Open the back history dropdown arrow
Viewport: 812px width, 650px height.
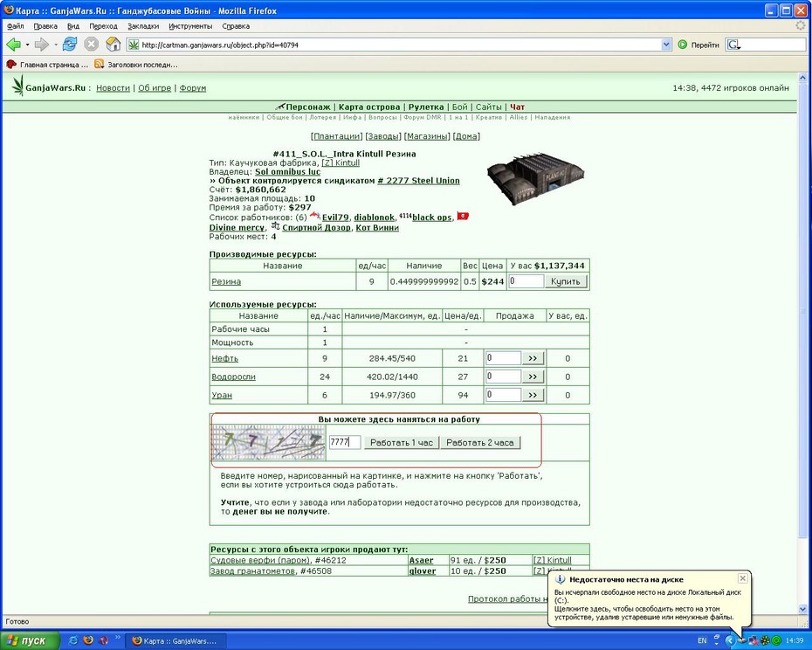click(27, 45)
